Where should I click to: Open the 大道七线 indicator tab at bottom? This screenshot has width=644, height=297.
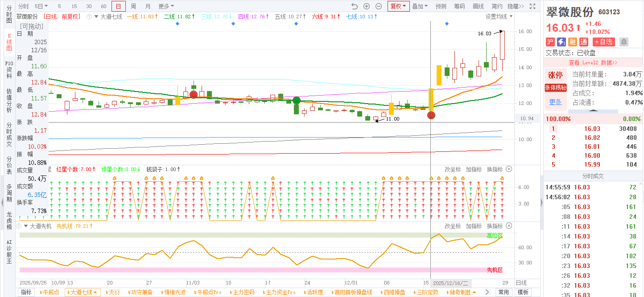(83, 292)
